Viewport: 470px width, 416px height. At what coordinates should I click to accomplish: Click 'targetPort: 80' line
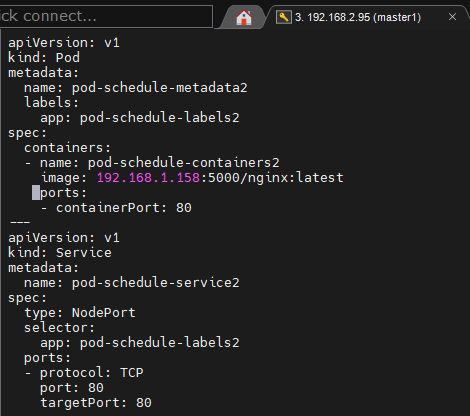click(96, 403)
